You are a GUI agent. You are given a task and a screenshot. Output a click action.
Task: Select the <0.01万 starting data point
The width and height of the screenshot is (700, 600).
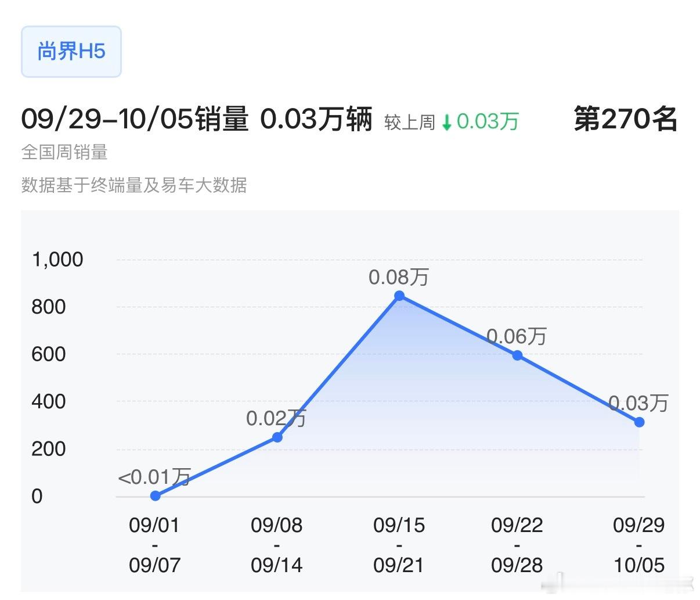tap(155, 495)
